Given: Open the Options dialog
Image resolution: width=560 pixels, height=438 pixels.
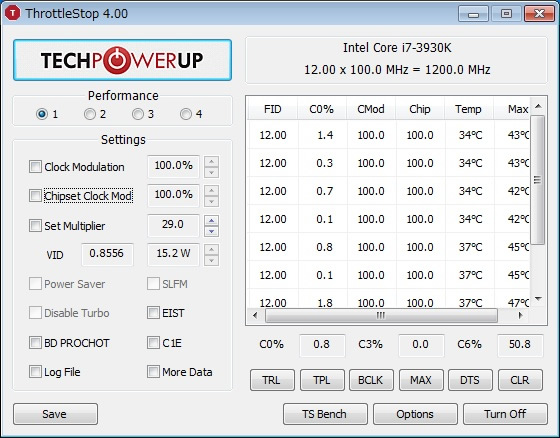Looking at the screenshot, I should [x=415, y=414].
